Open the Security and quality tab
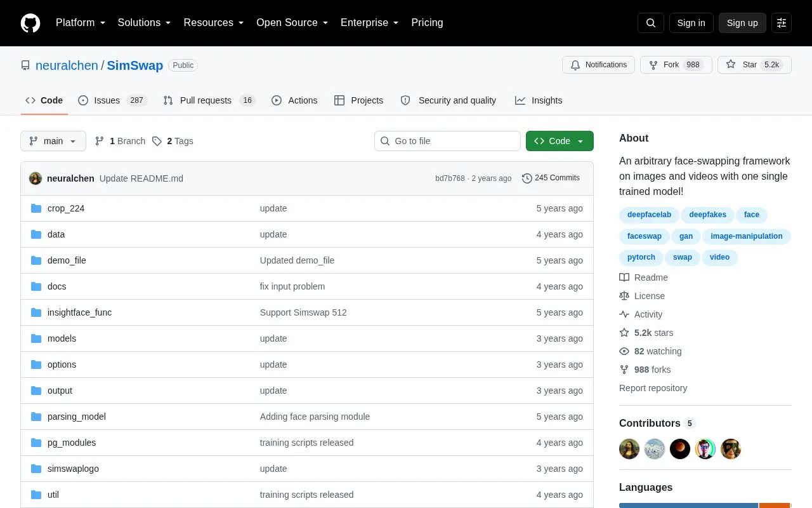This screenshot has height=508, width=812. click(x=449, y=100)
